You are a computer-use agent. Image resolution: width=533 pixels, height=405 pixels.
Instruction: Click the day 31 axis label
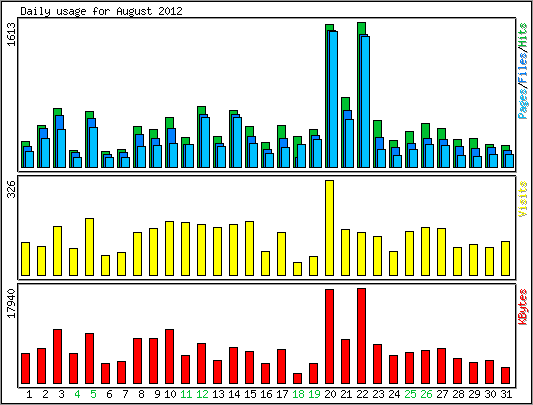tap(506, 394)
